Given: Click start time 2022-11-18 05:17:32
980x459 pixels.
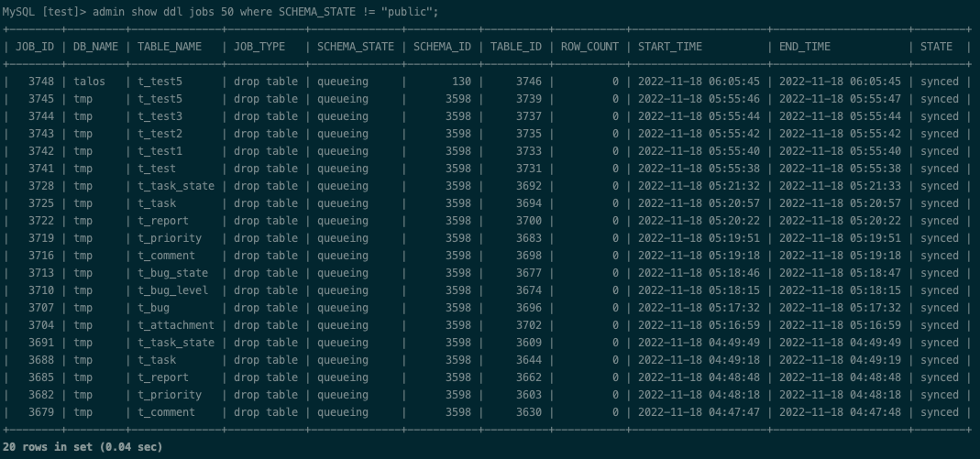Looking at the screenshot, I should tap(699, 308).
